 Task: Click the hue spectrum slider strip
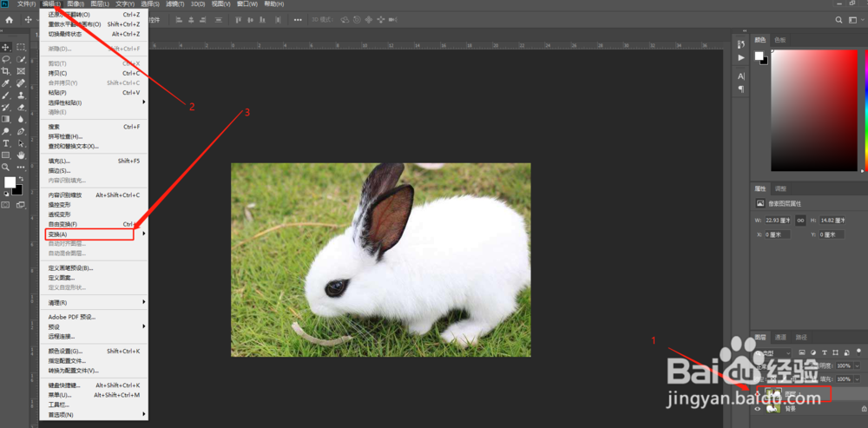tap(865, 110)
